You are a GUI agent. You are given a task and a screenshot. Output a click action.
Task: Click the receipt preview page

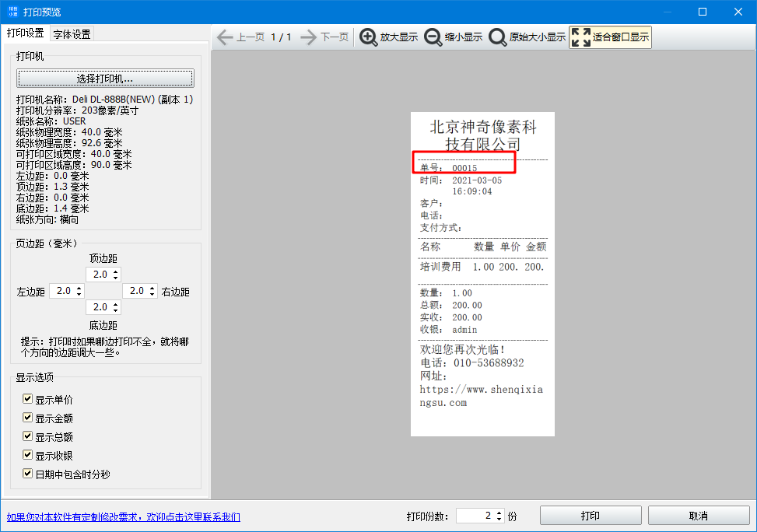pyautogui.click(x=482, y=275)
